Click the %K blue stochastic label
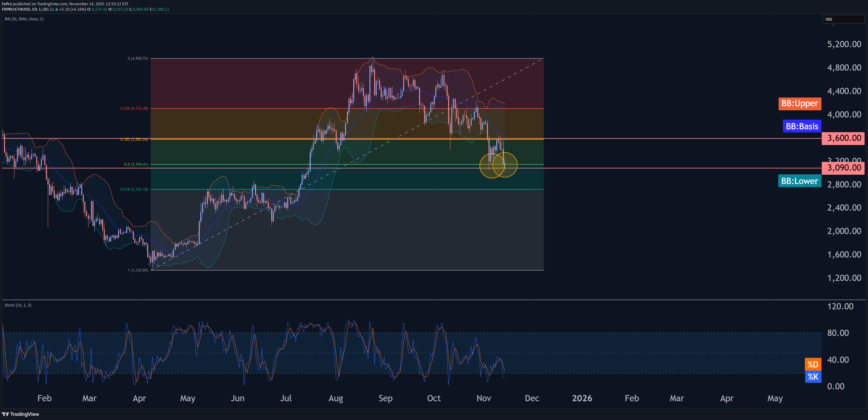The image size is (868, 420). pos(812,377)
